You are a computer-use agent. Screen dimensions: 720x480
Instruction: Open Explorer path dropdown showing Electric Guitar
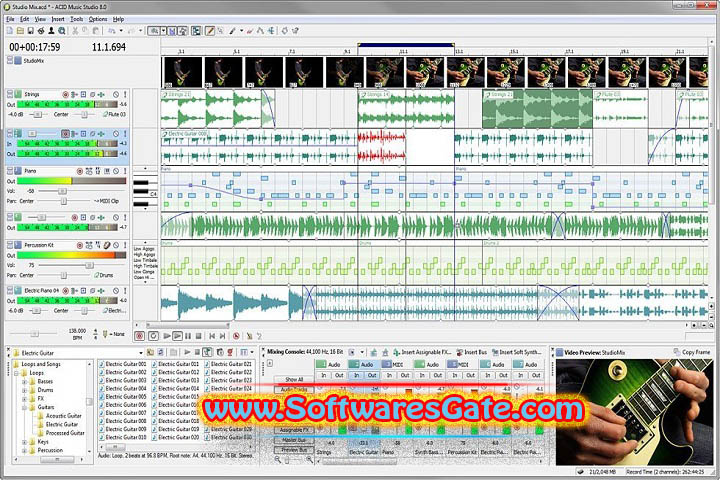pyautogui.click(x=141, y=353)
